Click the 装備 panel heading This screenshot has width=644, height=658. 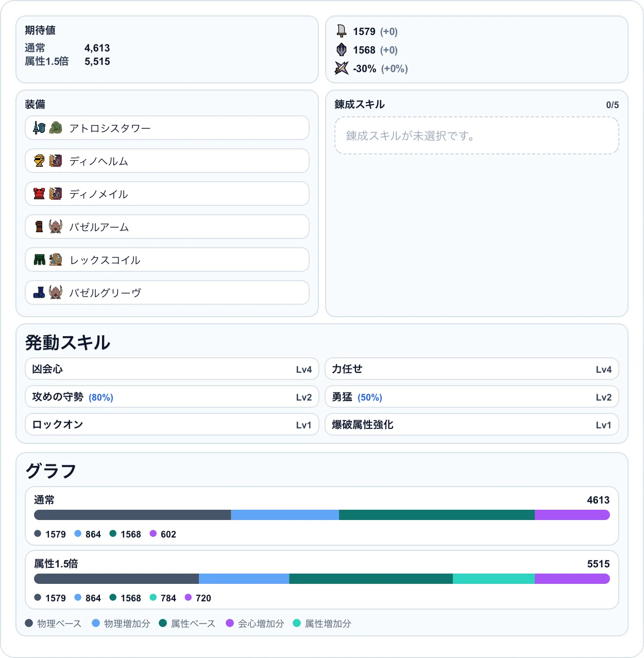pyautogui.click(x=35, y=105)
